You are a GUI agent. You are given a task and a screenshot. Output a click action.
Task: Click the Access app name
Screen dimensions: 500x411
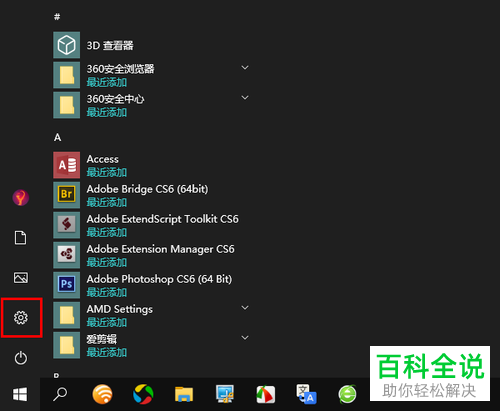click(103, 159)
